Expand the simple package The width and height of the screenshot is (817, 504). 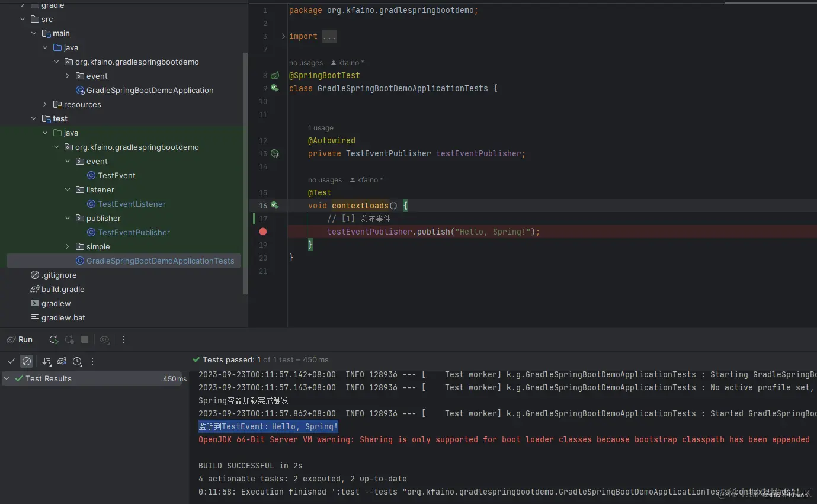point(68,246)
